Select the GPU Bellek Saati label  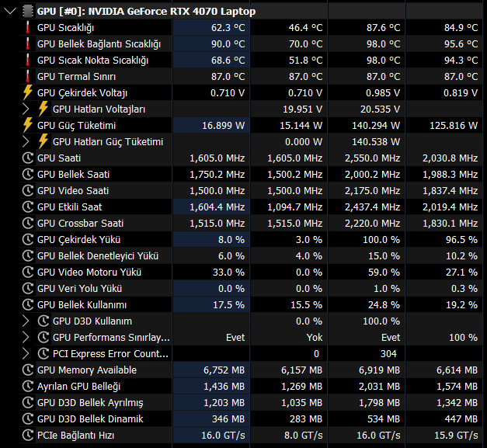[73, 174]
